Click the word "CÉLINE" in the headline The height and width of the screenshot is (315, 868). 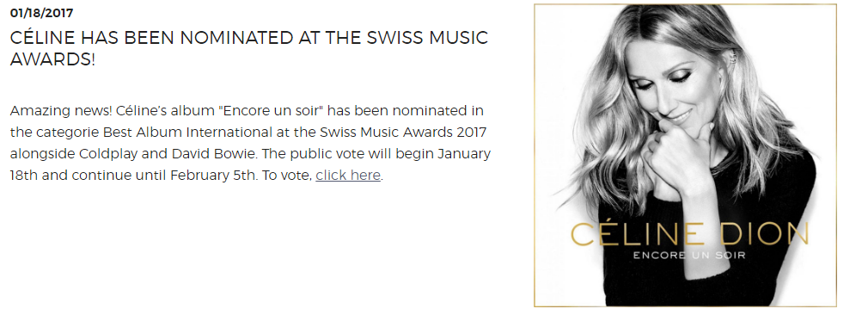tap(42, 38)
